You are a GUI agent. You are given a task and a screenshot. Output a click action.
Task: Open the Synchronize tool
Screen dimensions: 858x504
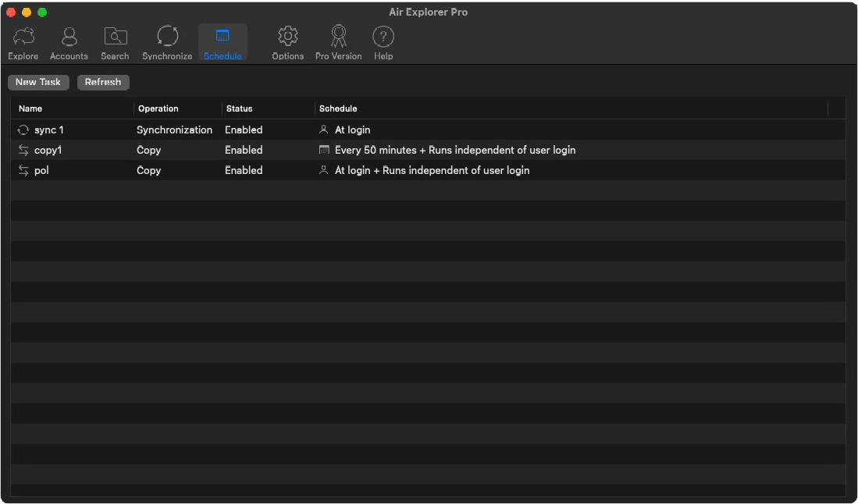coord(166,42)
